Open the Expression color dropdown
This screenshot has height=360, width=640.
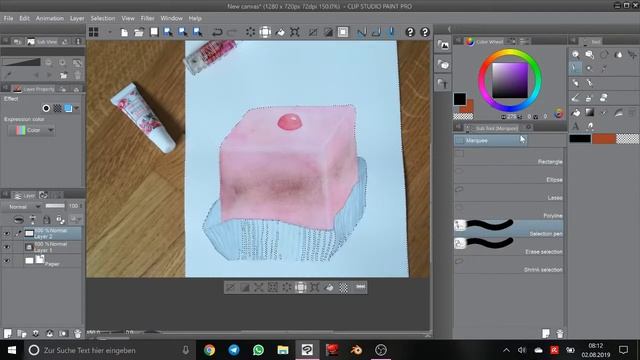point(32,130)
